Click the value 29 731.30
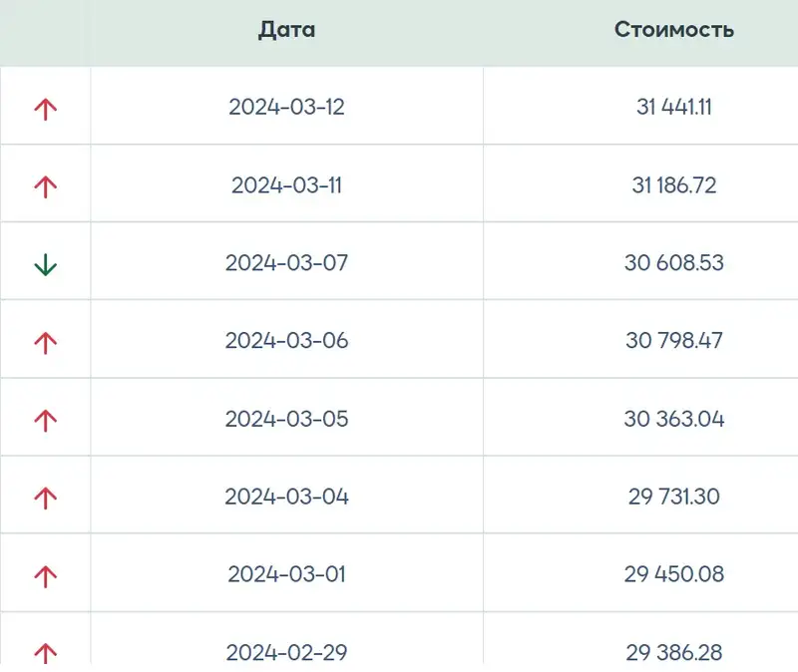Image resolution: width=798 pixels, height=672 pixels. 673,497
